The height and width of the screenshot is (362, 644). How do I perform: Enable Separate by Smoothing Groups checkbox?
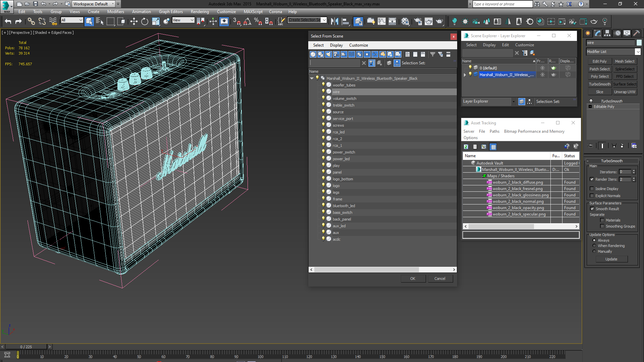click(602, 226)
